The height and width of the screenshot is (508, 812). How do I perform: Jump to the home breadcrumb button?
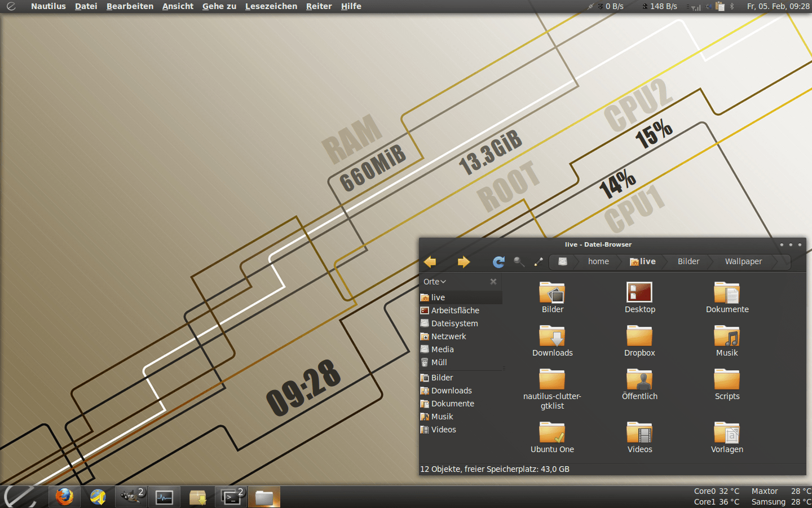click(598, 261)
